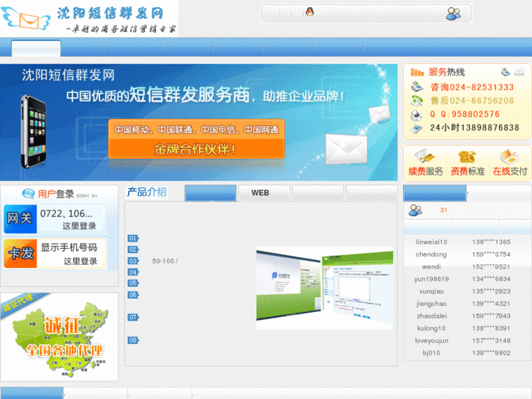The height and width of the screenshot is (399, 532).
Task: Click the orange number 31
Action: point(443,210)
